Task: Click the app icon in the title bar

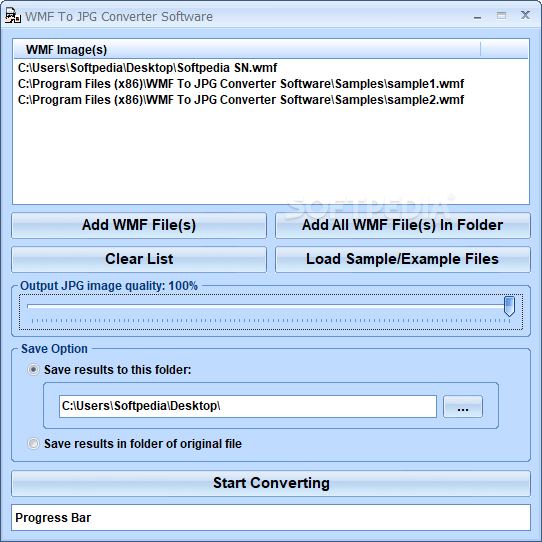Action: pyautogui.click(x=13, y=16)
